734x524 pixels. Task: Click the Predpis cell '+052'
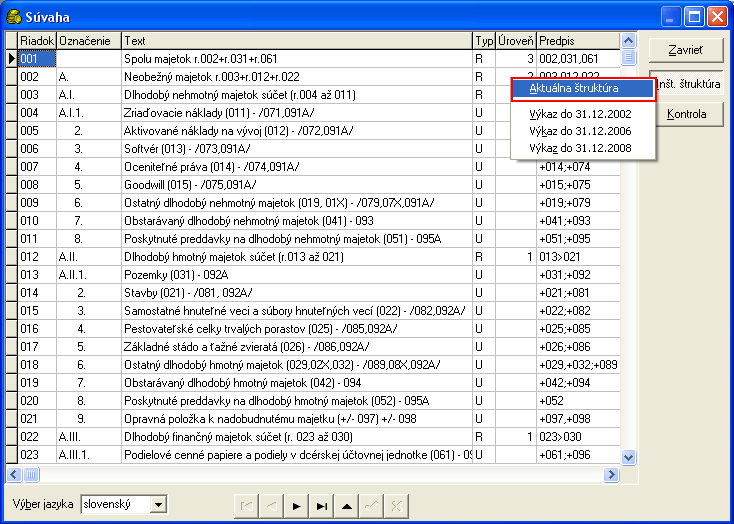[x=578, y=401]
